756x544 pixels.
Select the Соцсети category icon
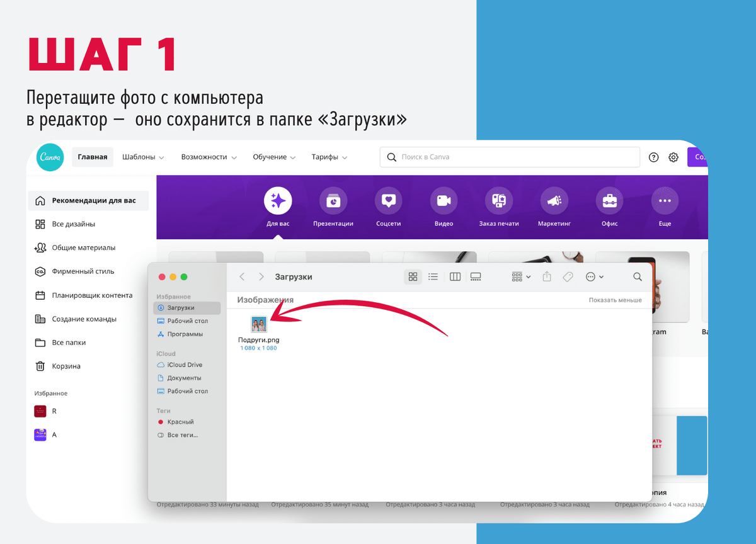click(x=389, y=201)
